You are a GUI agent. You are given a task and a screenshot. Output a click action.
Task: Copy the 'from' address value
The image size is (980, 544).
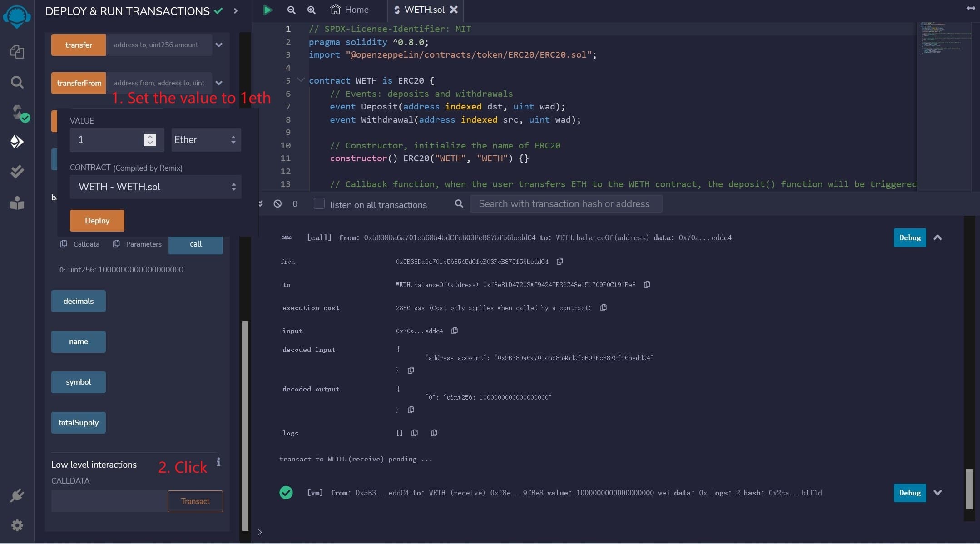point(560,262)
